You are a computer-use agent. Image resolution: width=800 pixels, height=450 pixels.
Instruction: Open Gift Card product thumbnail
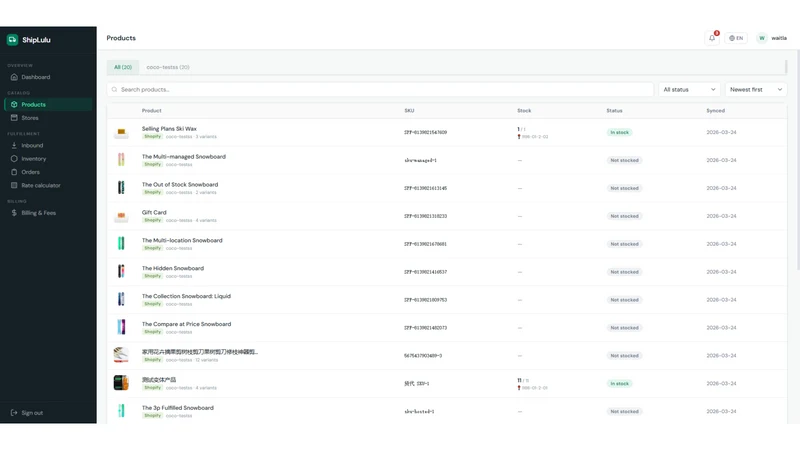(x=121, y=216)
